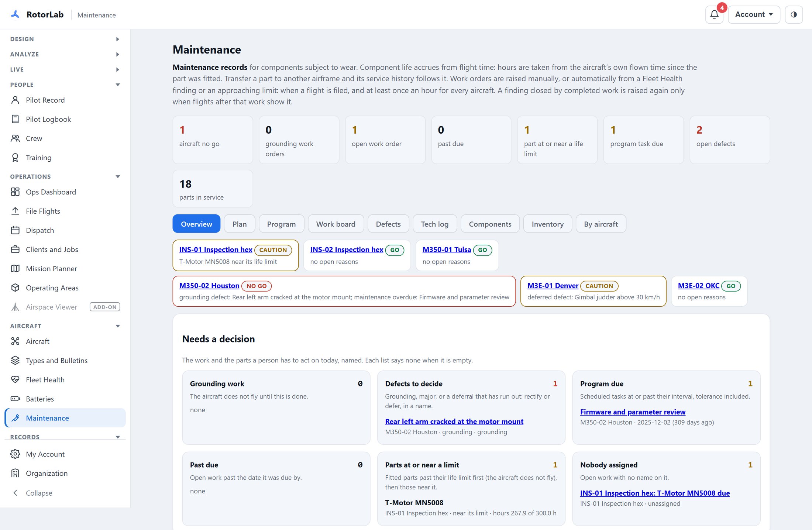Click the Batteries icon
Screen dimensions: 812x530
point(15,399)
